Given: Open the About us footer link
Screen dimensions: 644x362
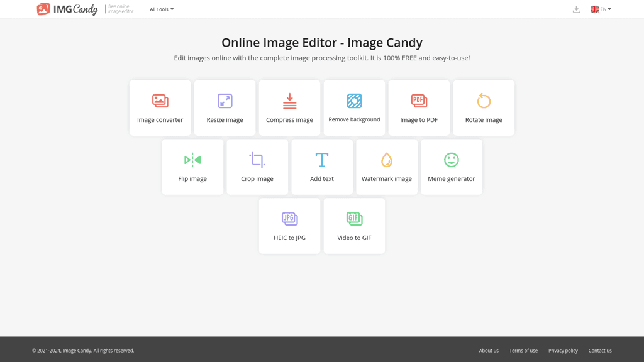Looking at the screenshot, I should point(489,351).
